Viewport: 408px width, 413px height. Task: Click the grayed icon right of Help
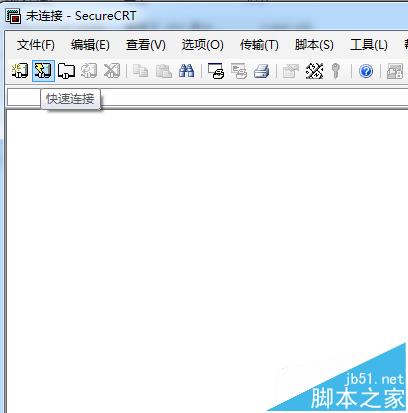coord(395,71)
